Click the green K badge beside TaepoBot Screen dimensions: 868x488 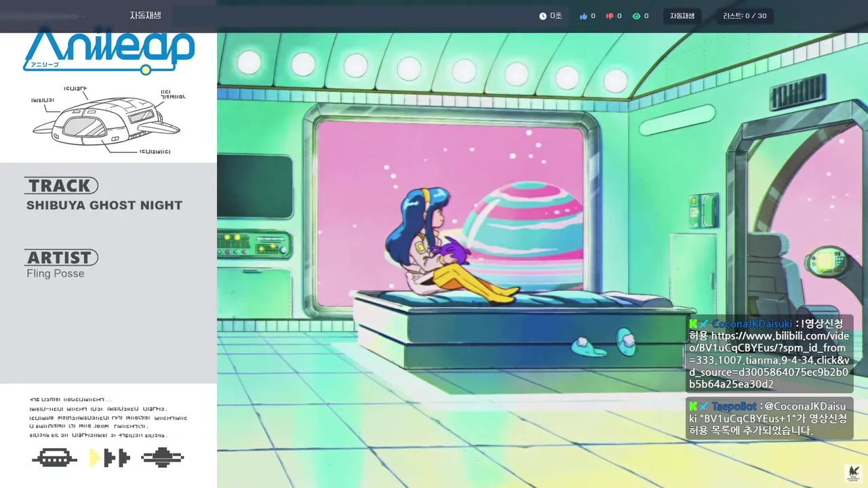(694, 406)
